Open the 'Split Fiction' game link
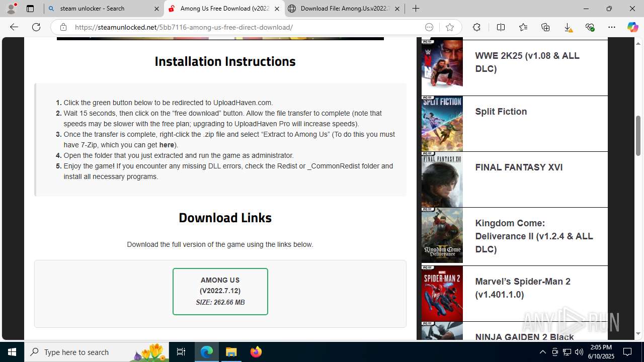Image resolution: width=644 pixels, height=362 pixels. [x=501, y=112]
